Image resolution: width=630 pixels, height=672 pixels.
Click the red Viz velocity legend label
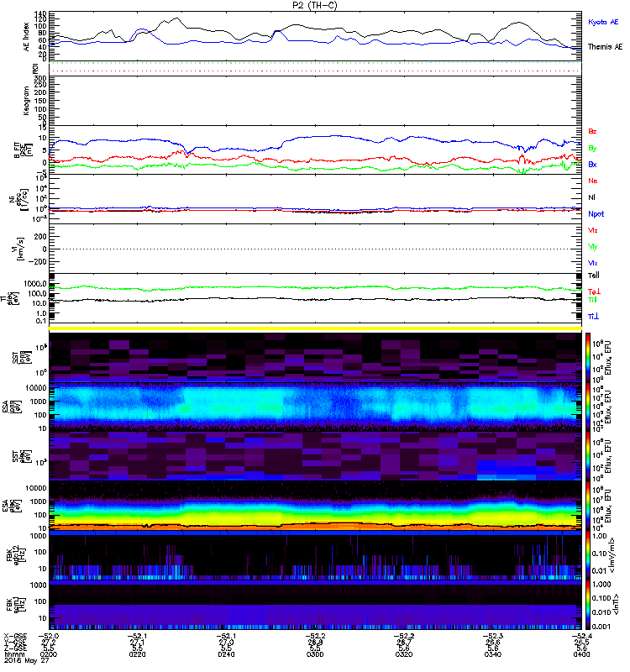pyautogui.click(x=593, y=230)
